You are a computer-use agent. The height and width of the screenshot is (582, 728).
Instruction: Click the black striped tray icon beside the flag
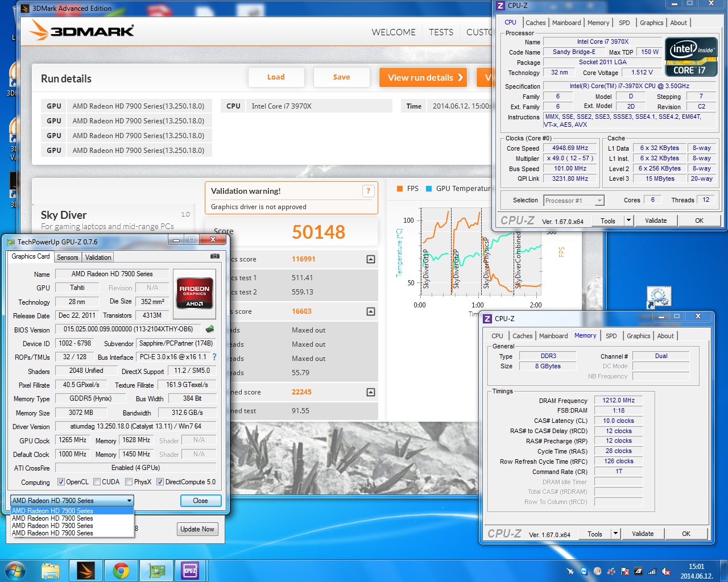tap(638, 571)
